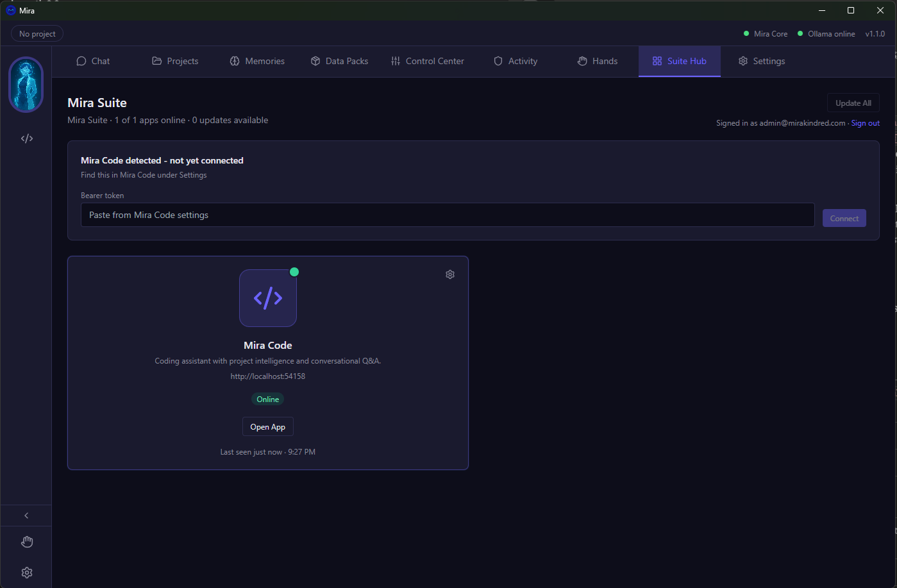Viewport: 897px width, 588px height.
Task: Click the v1.1.0 version label
Action: pos(875,34)
